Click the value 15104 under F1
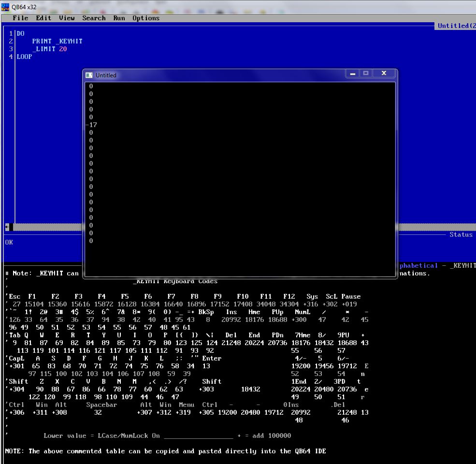Screen dimensions: 476x464 (34, 304)
